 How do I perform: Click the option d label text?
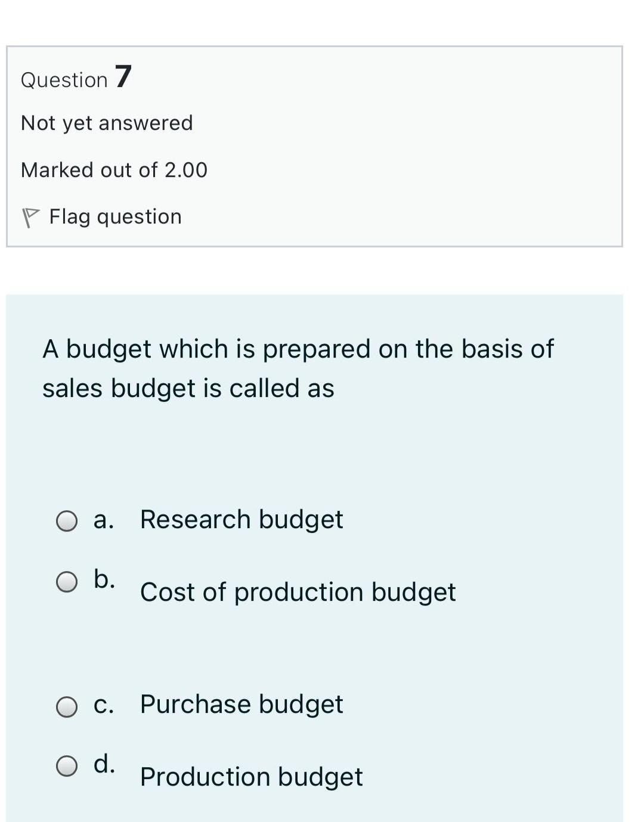tap(105, 762)
